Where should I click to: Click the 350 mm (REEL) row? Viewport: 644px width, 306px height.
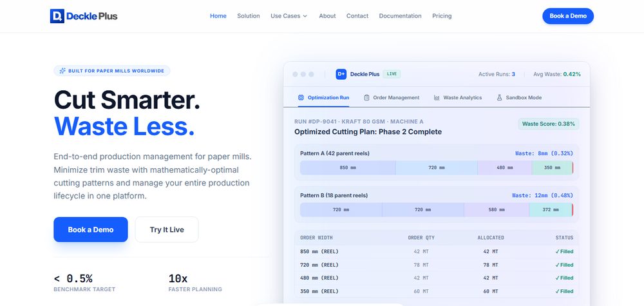pyautogui.click(x=437, y=291)
